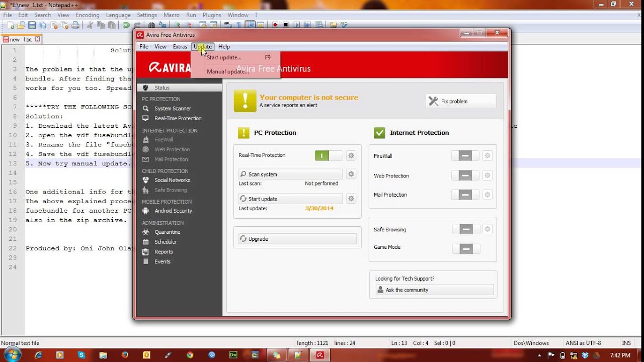Open Real-Time Protection settings gear
This screenshot has height=362, width=644.
(351, 155)
